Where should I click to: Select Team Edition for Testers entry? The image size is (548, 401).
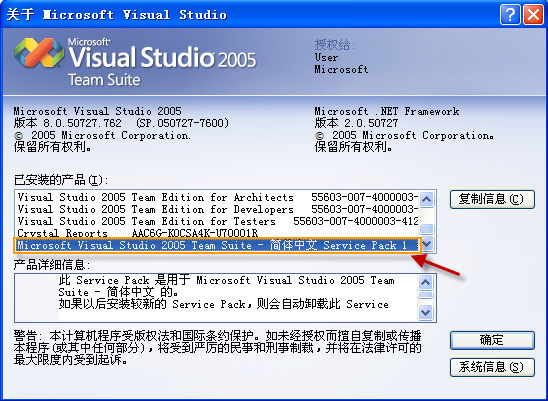tap(217, 221)
